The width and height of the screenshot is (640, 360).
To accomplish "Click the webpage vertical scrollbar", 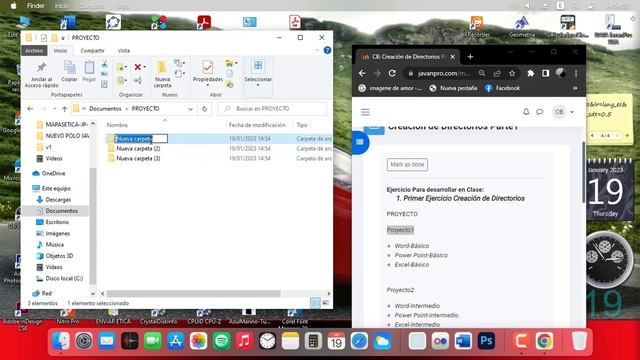I will pyautogui.click(x=583, y=171).
